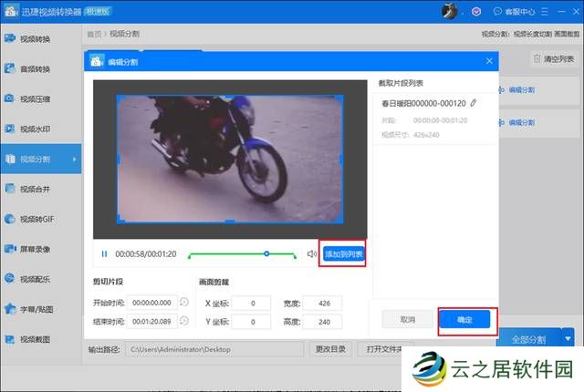Click the playback progress slider handle
The image size is (584, 392).
tap(266, 253)
